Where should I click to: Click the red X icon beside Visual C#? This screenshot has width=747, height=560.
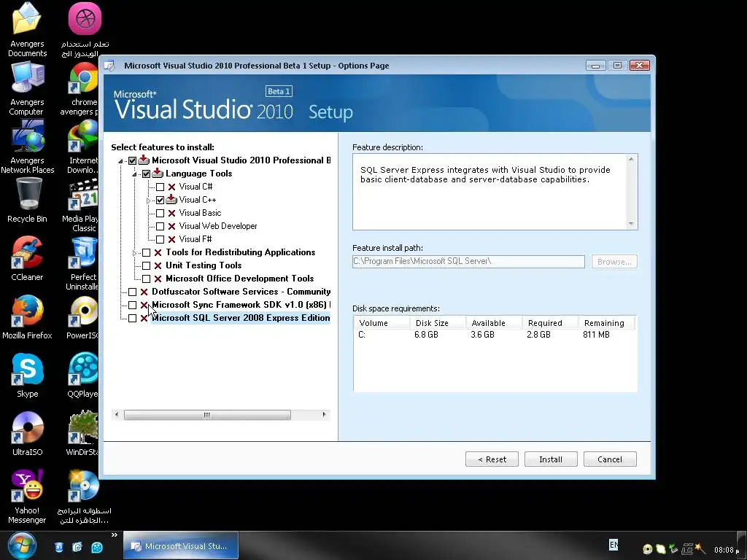pyautogui.click(x=171, y=187)
